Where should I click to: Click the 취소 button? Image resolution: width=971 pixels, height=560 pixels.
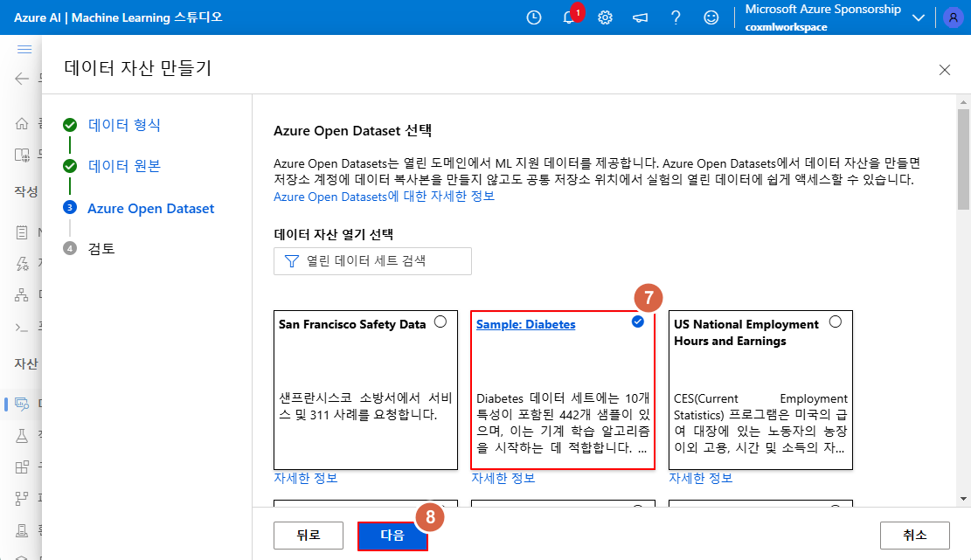pyautogui.click(x=915, y=536)
